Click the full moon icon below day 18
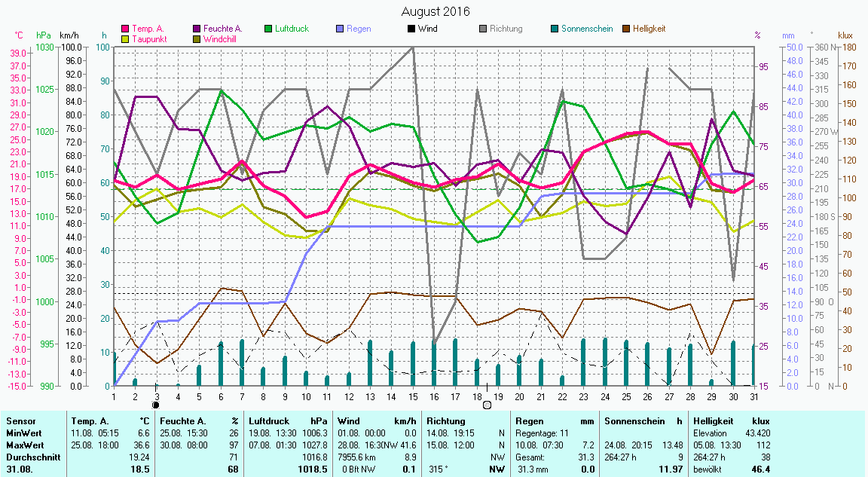The width and height of the screenshot is (868, 477). pos(487,405)
